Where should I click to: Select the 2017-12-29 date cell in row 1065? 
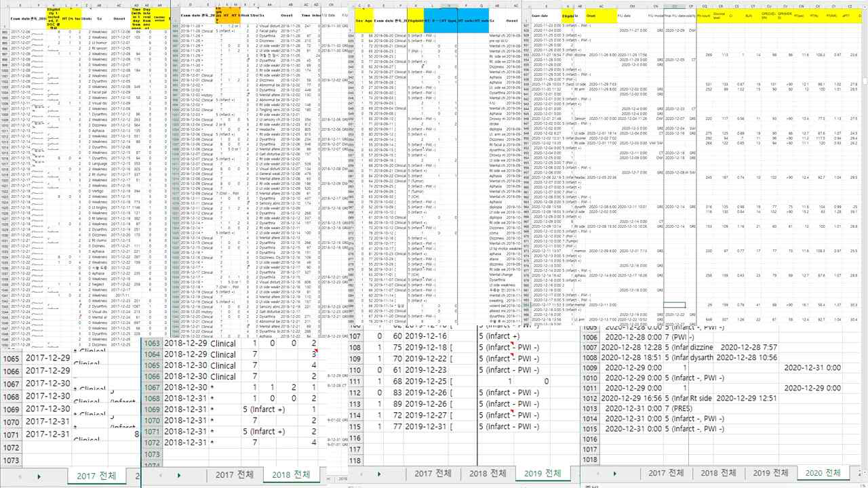47,359
